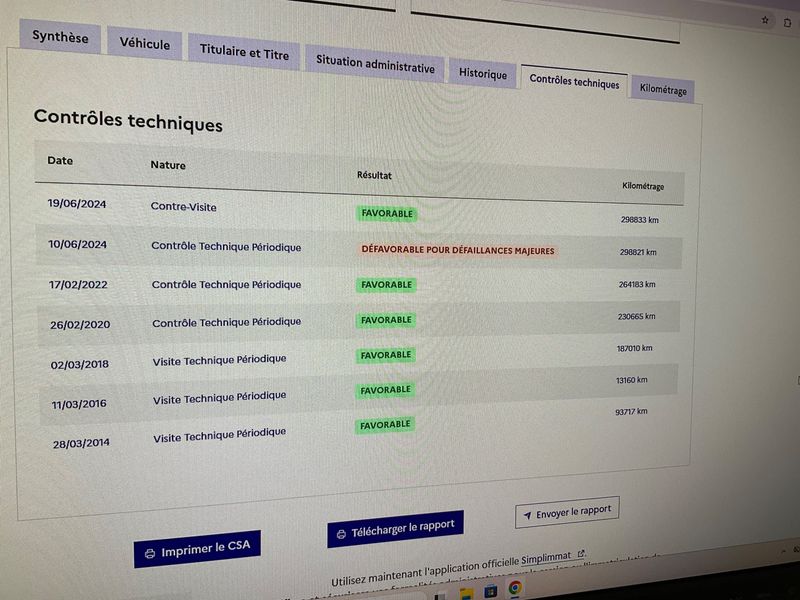
Task: Click the 230665 km value
Action: tap(636, 316)
